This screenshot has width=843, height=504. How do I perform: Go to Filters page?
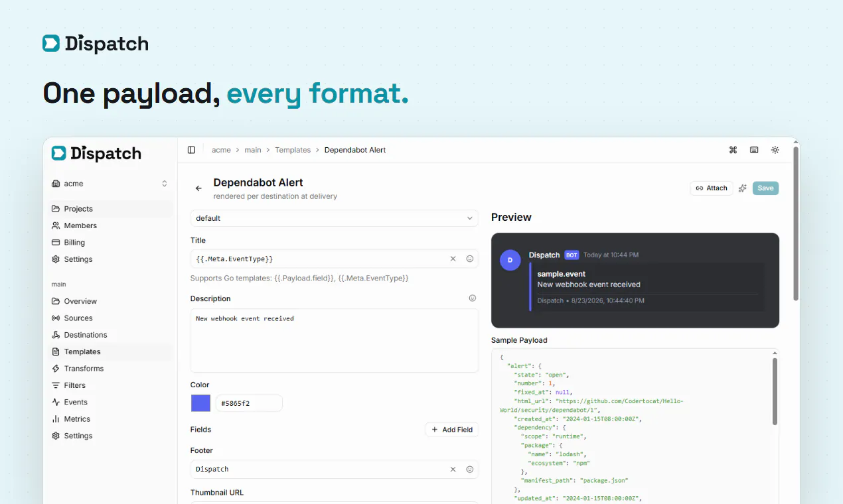tap(110, 385)
